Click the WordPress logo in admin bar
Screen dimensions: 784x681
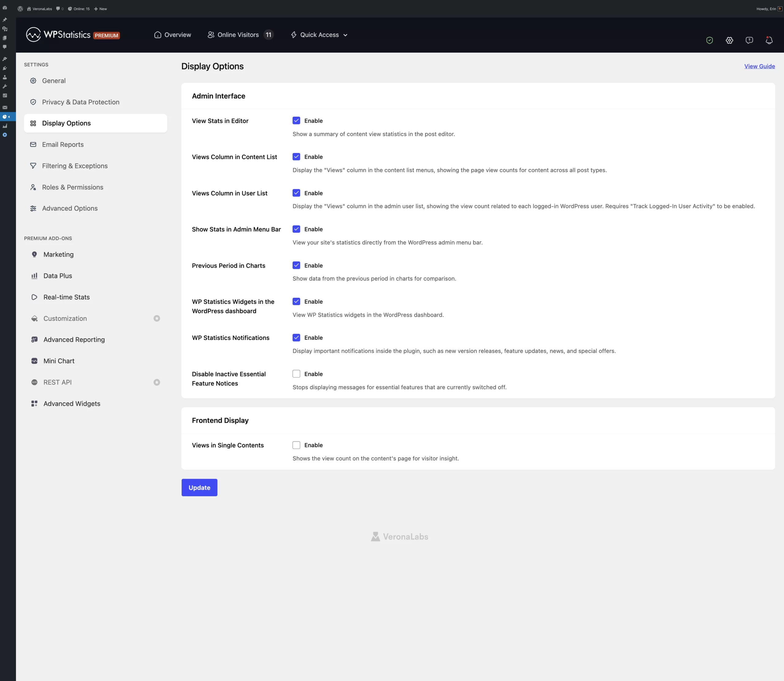pyautogui.click(x=20, y=9)
